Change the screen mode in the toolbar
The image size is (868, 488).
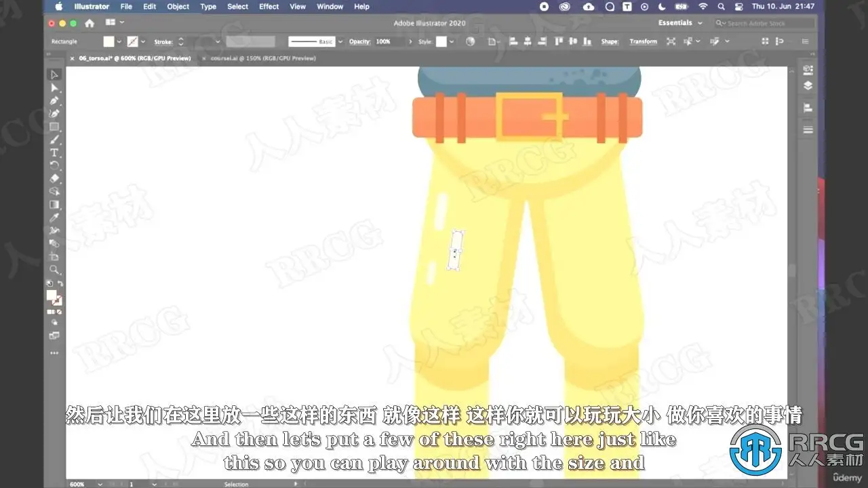54,335
